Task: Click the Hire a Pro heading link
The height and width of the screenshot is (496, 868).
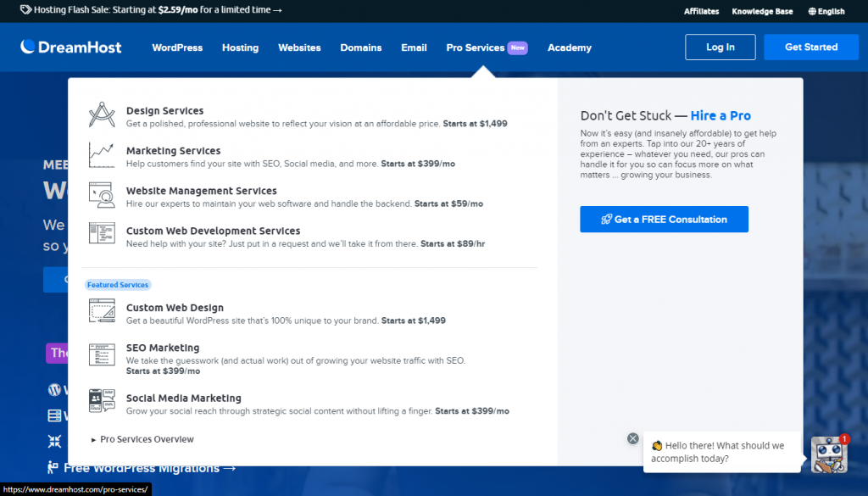Action: click(721, 115)
